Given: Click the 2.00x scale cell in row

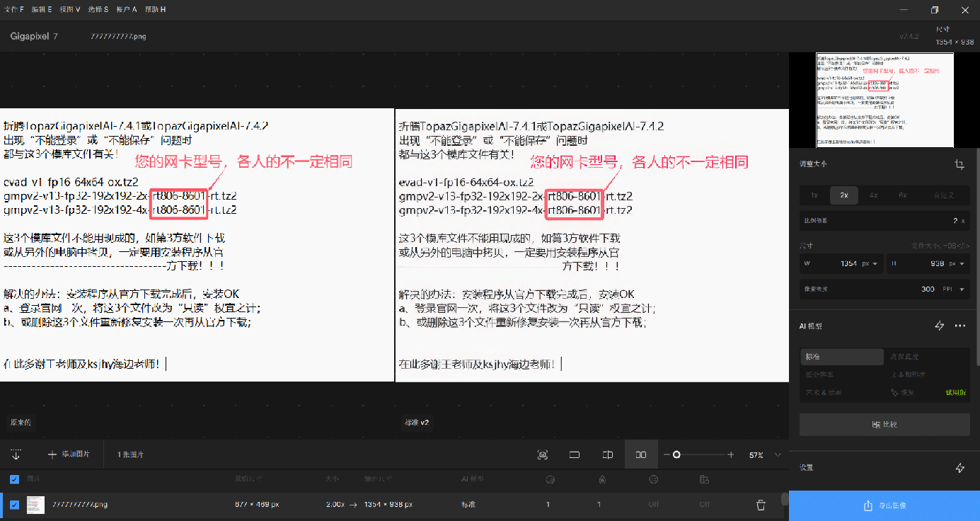Looking at the screenshot, I should [x=335, y=505].
